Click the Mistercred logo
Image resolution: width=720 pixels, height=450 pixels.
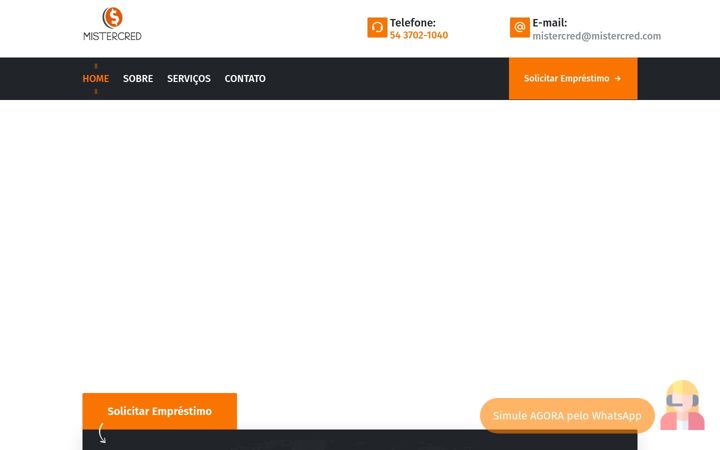(x=112, y=24)
